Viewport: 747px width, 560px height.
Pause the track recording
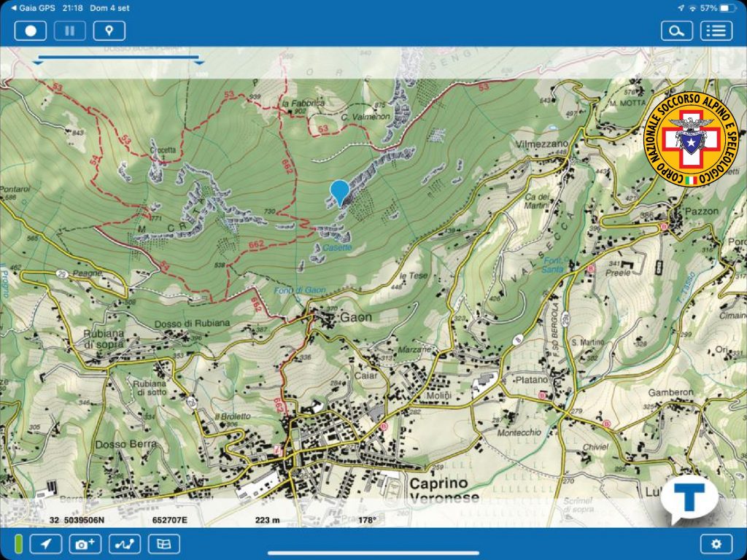[x=69, y=31]
